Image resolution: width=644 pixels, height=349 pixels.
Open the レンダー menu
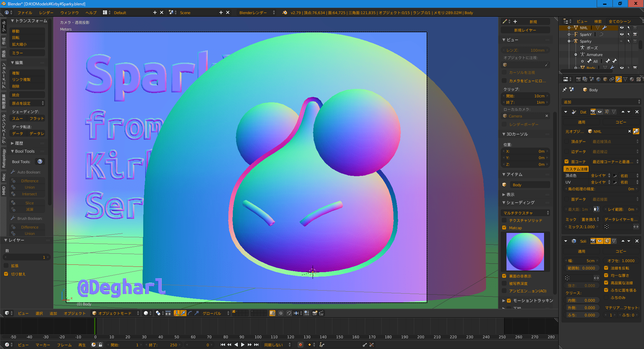click(x=46, y=13)
